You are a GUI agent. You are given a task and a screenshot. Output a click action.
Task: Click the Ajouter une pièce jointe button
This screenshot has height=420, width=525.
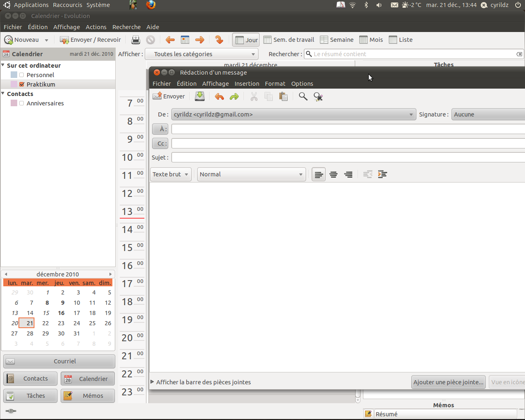pos(448,382)
